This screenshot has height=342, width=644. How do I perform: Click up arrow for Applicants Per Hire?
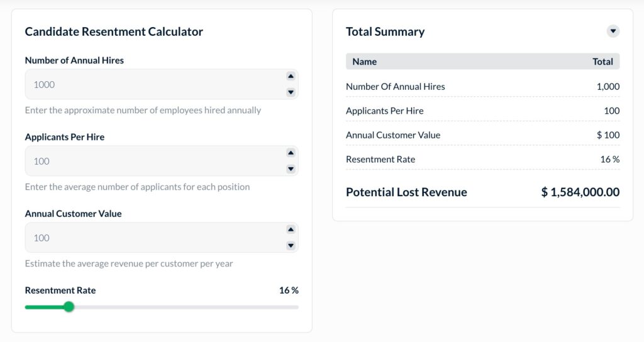click(x=291, y=153)
